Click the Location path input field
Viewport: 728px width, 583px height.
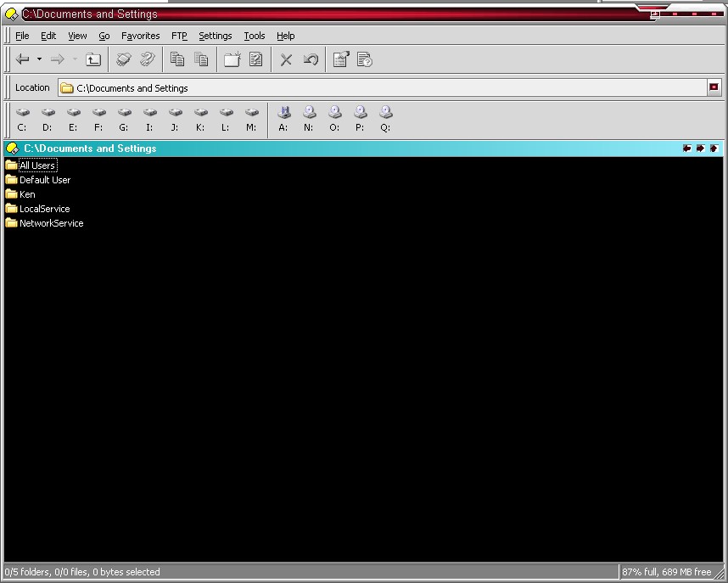click(x=383, y=87)
